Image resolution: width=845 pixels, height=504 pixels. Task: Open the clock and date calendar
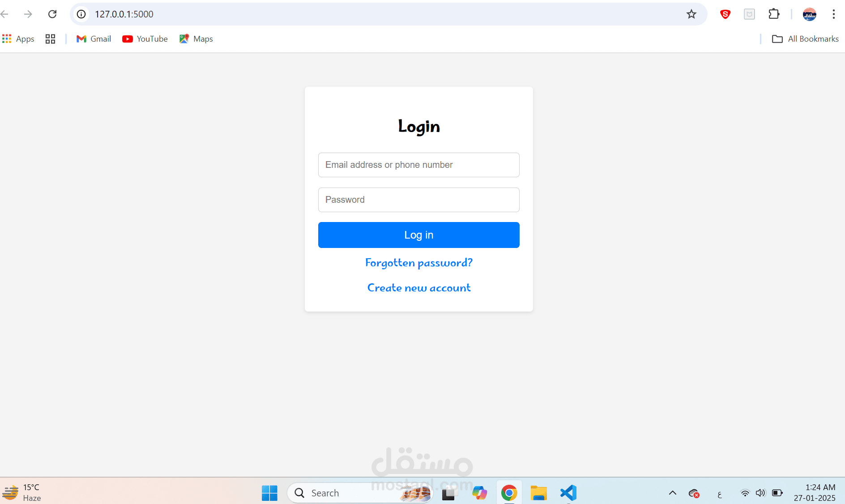[x=815, y=492]
